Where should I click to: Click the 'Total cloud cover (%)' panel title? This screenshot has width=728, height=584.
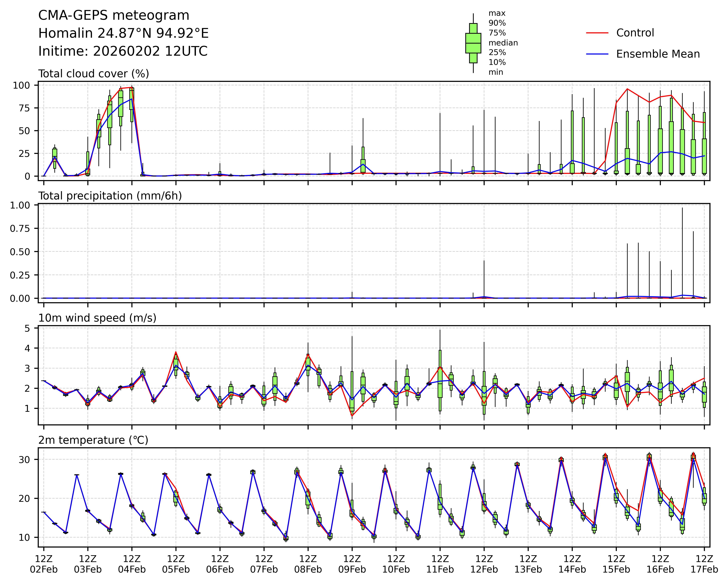click(x=94, y=74)
